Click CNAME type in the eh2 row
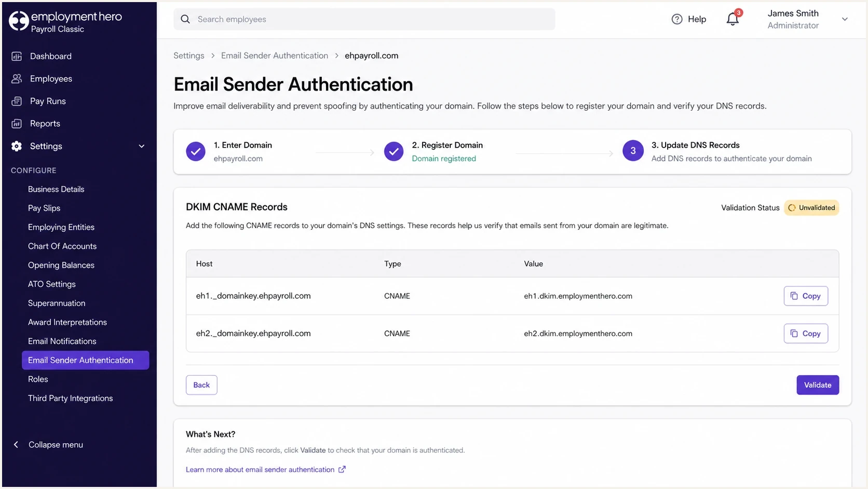 (397, 333)
